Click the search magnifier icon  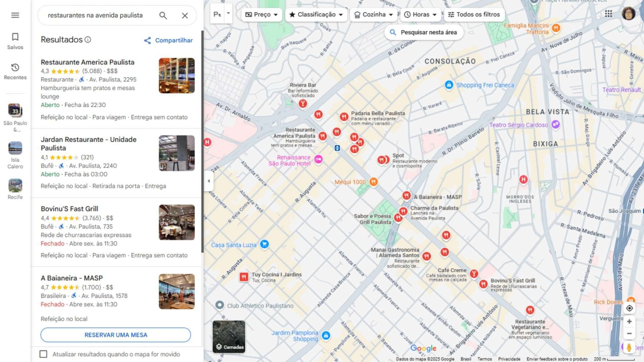click(163, 15)
